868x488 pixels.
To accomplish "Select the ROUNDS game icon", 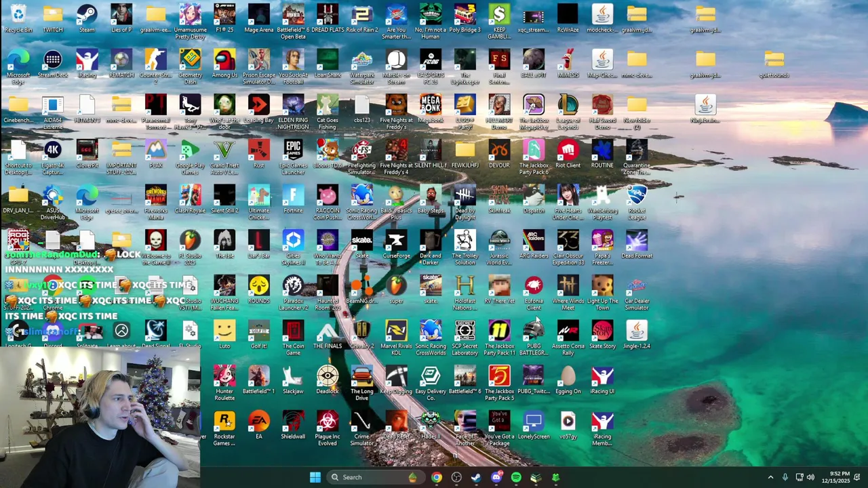I will click(258, 290).
